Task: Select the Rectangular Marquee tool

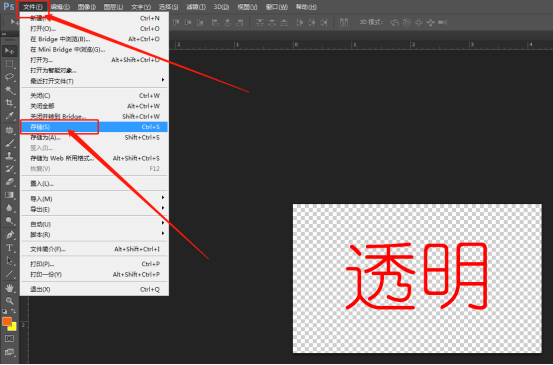Action: pyautogui.click(x=10, y=64)
